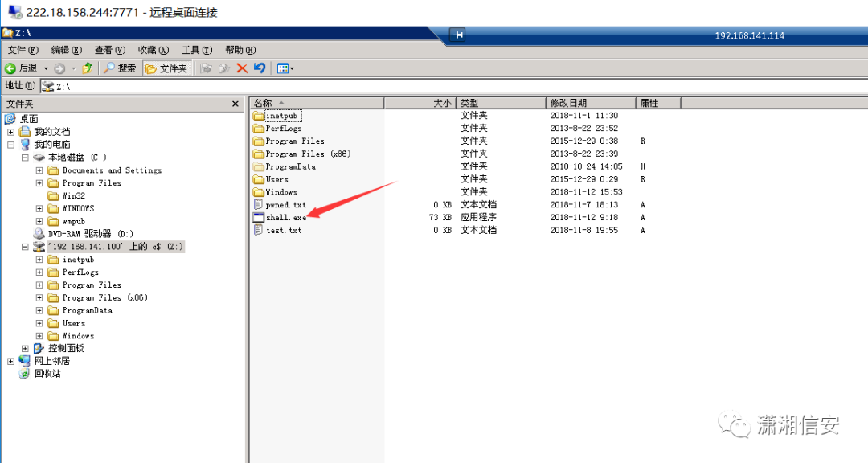Viewport: 868px width, 463px height.
Task: Click the 应用程序 type cell
Action: pos(478,218)
